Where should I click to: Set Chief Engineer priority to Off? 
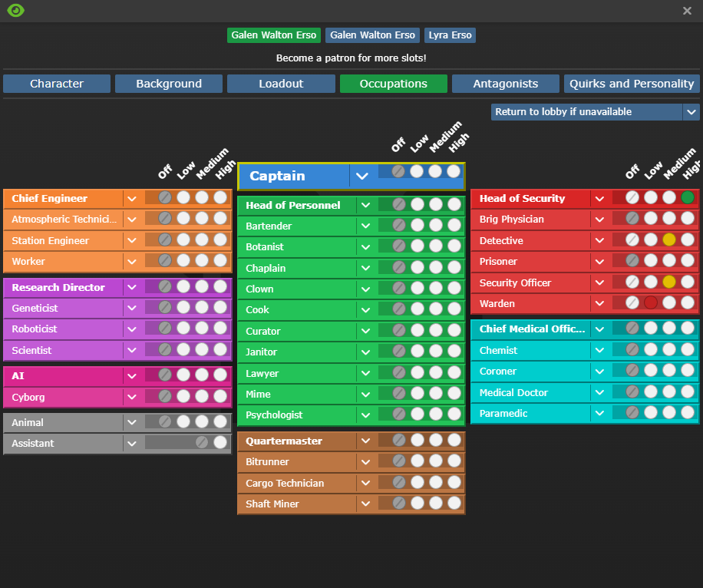[x=164, y=198]
